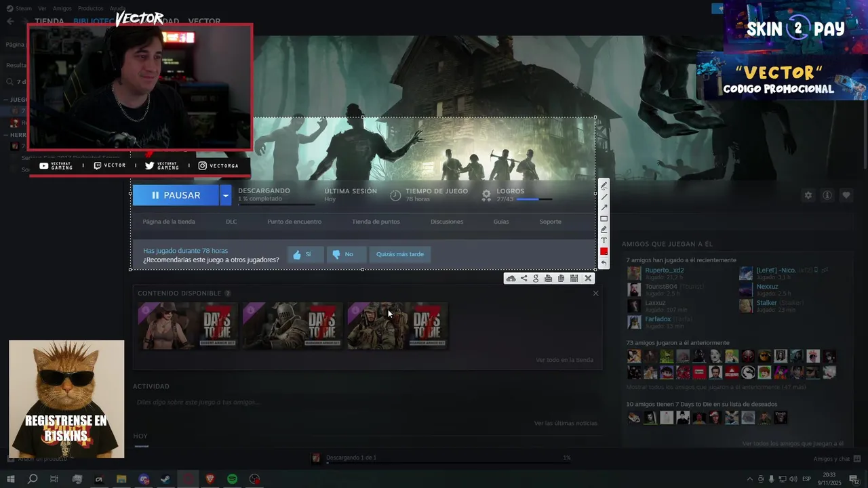Image resolution: width=868 pixels, height=488 pixels.
Task: Select the arrow drawing tool
Action: (604, 207)
